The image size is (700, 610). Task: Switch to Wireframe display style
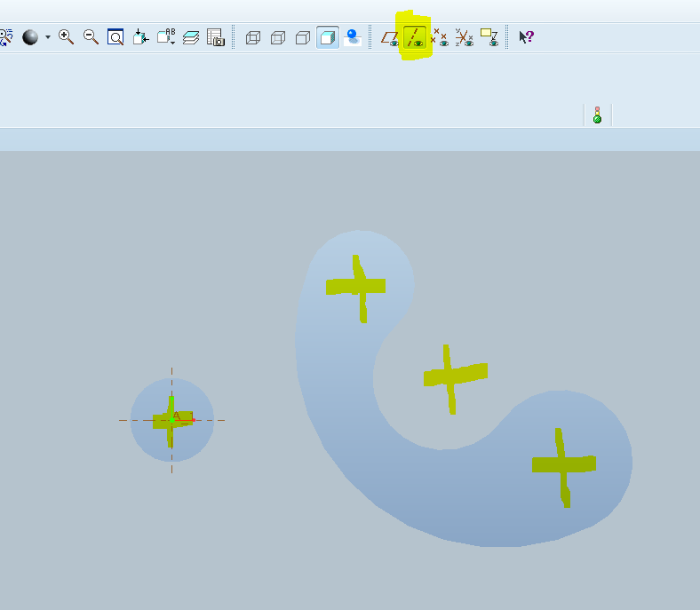[x=253, y=37]
